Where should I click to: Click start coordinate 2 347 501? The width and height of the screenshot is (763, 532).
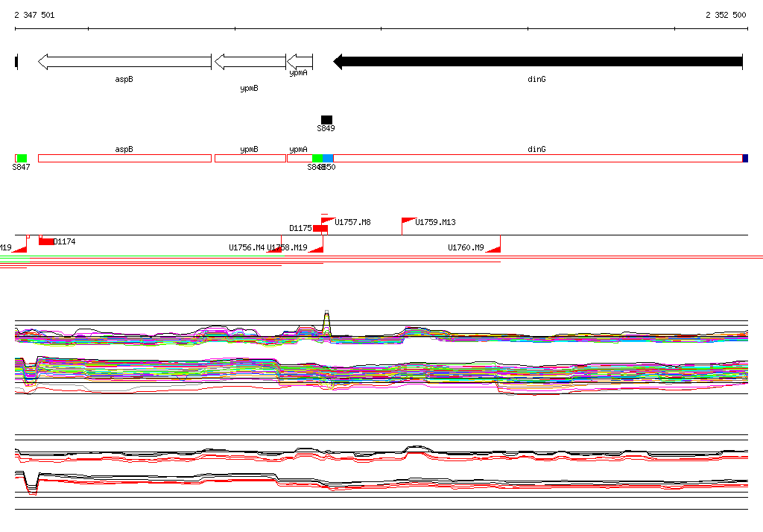click(x=34, y=15)
